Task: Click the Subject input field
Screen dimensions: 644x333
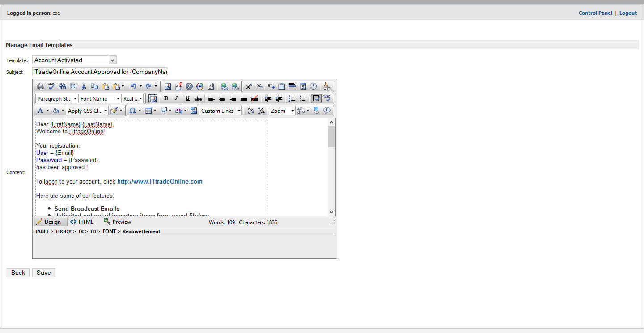Action: [x=100, y=72]
